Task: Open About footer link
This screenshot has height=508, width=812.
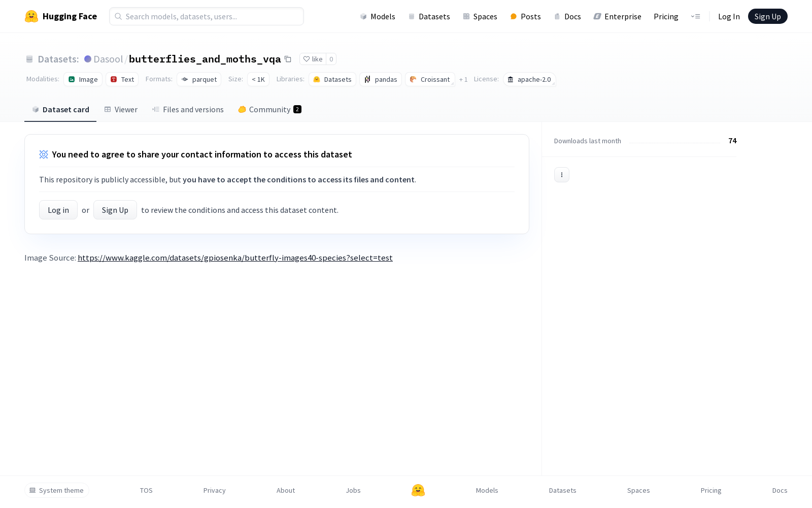Action: [x=286, y=490]
